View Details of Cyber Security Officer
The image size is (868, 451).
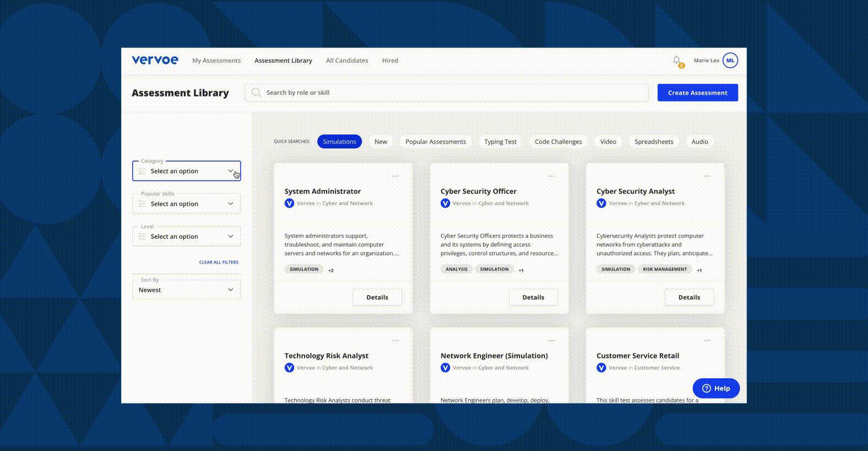[x=533, y=297]
